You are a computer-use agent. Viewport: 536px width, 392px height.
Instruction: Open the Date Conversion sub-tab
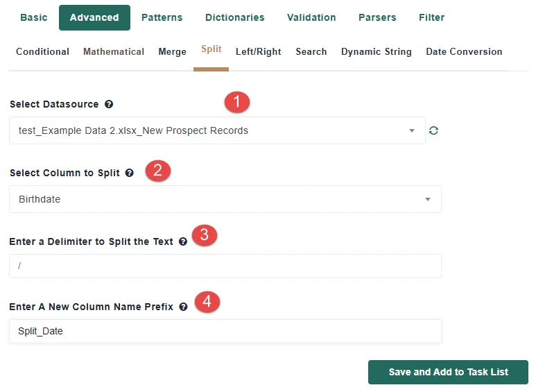tap(464, 51)
